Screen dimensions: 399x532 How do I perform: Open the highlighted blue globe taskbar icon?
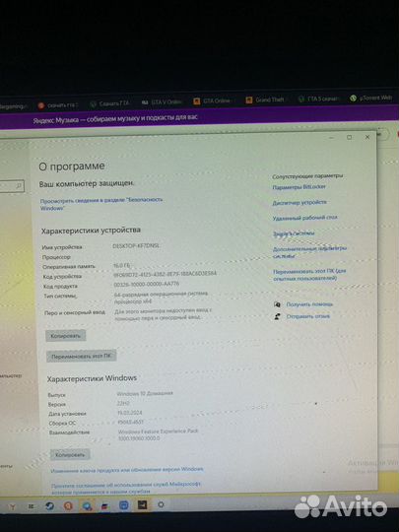tap(87, 506)
